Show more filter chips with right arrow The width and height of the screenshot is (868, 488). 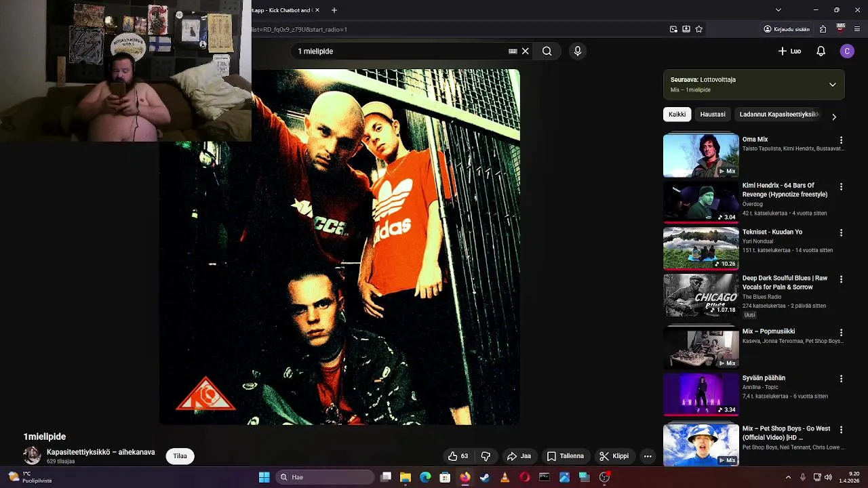834,117
